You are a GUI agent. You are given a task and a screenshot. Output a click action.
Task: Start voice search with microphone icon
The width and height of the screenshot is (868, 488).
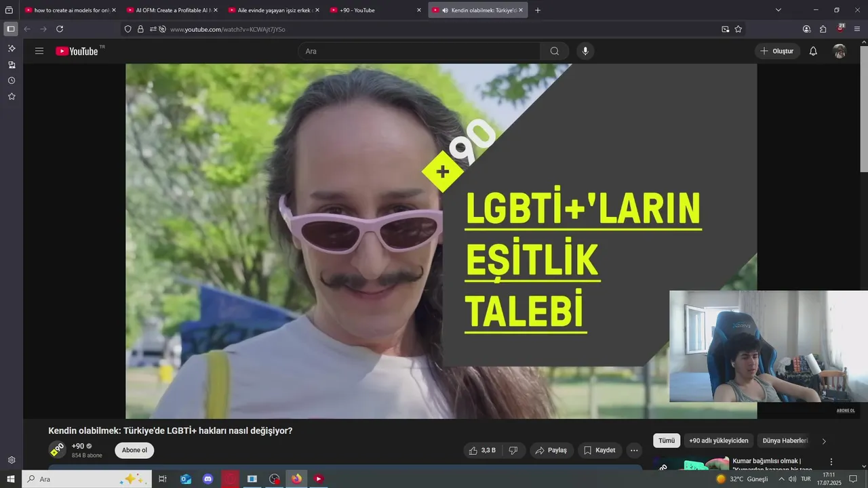coord(585,51)
